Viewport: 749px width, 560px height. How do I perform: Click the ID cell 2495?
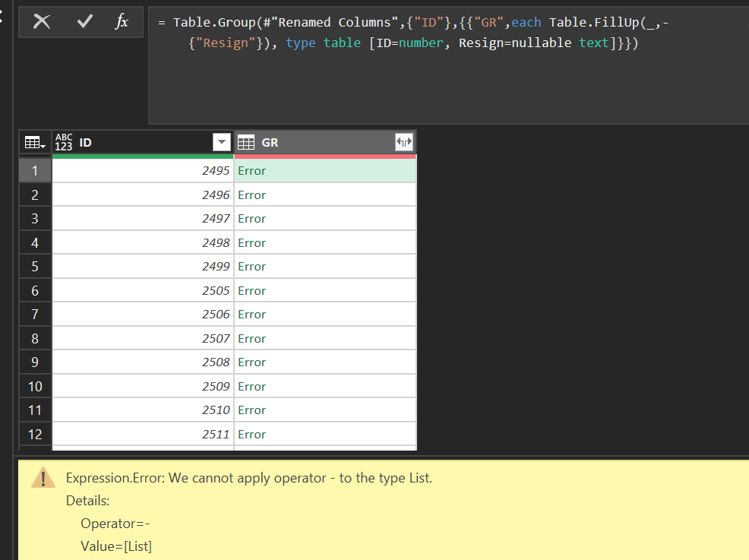143,170
